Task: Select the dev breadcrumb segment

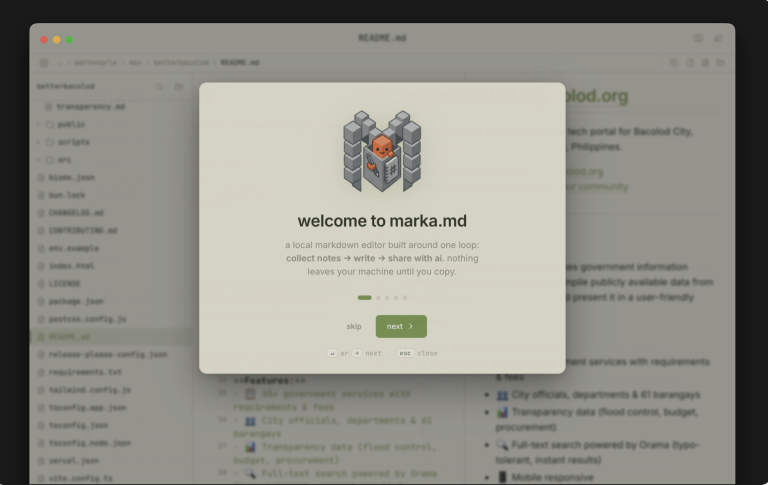Action: click(135, 63)
